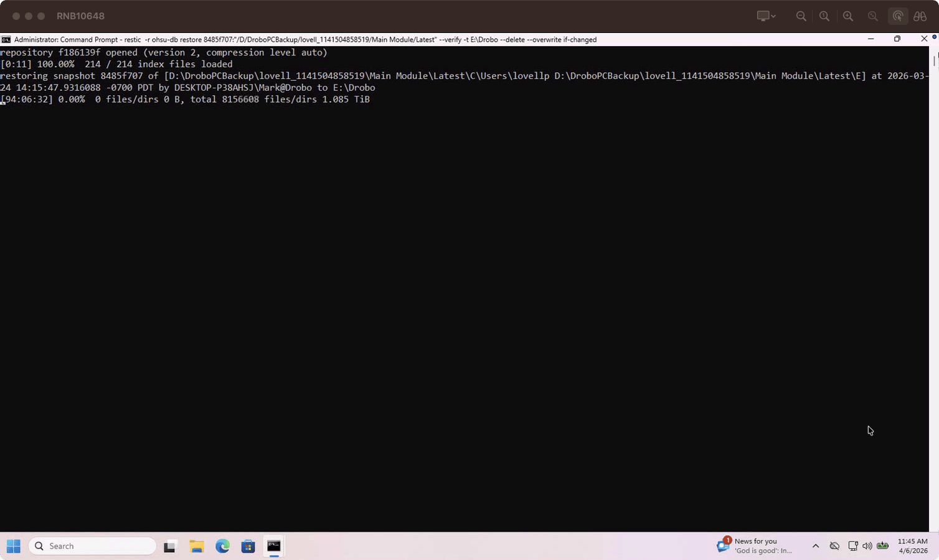This screenshot has width=939, height=560.
Task: Click the zoom-to-fit magnifier icon
Action: click(873, 16)
